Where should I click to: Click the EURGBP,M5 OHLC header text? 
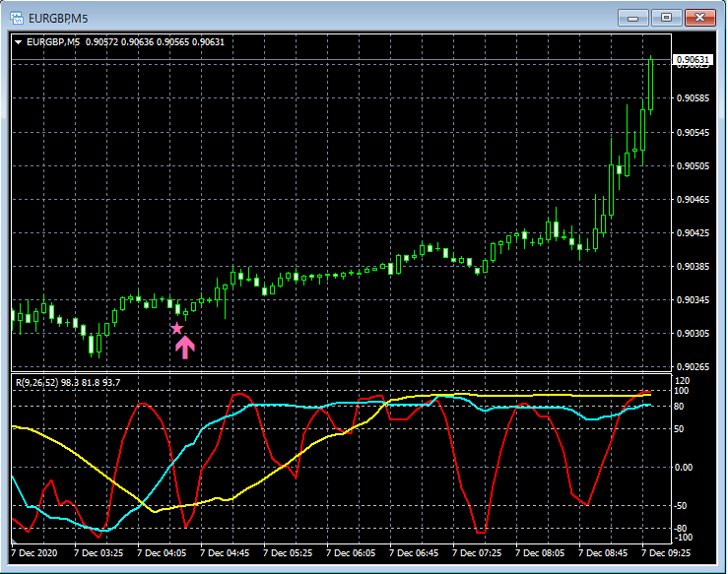tap(128, 41)
